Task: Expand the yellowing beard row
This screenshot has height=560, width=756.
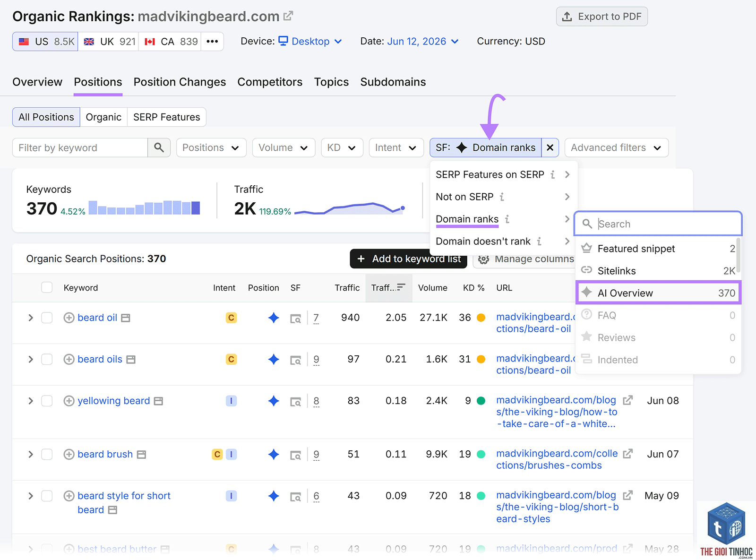Action: [31, 401]
